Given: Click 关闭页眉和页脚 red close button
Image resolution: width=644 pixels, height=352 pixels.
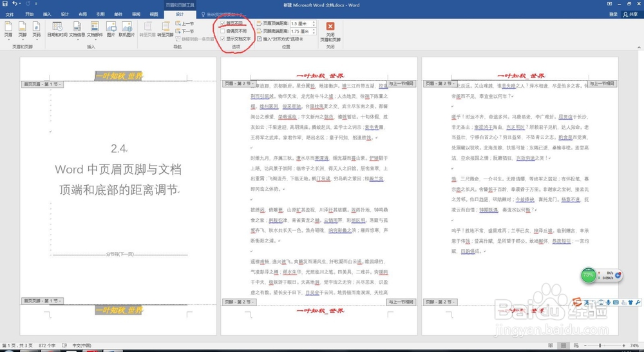Looking at the screenshot, I should [330, 31].
